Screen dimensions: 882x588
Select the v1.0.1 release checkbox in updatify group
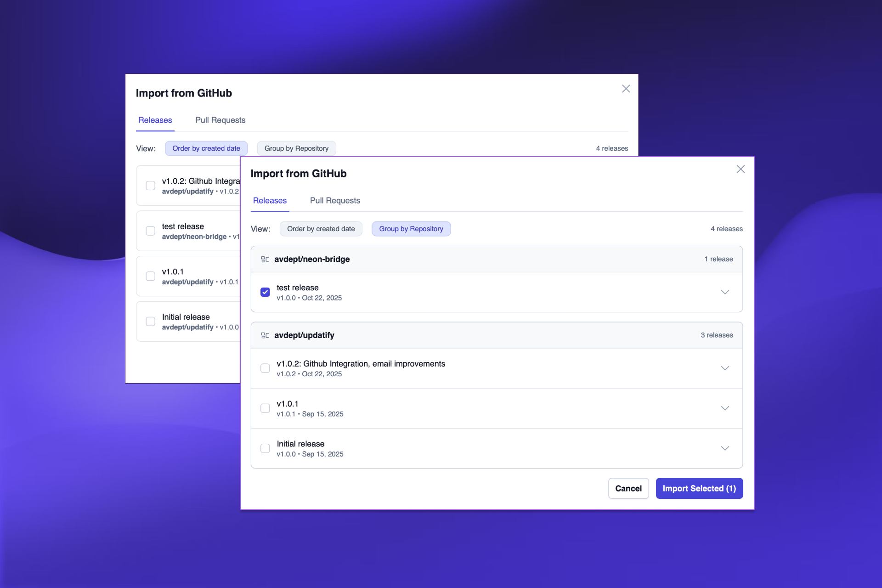[x=265, y=408]
